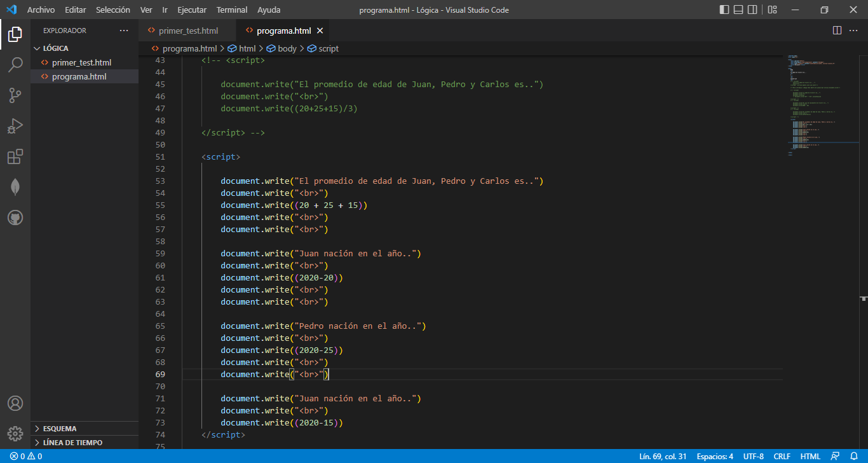868x463 pixels.
Task: Expand the ESQUEMA section
Action: [85, 429]
